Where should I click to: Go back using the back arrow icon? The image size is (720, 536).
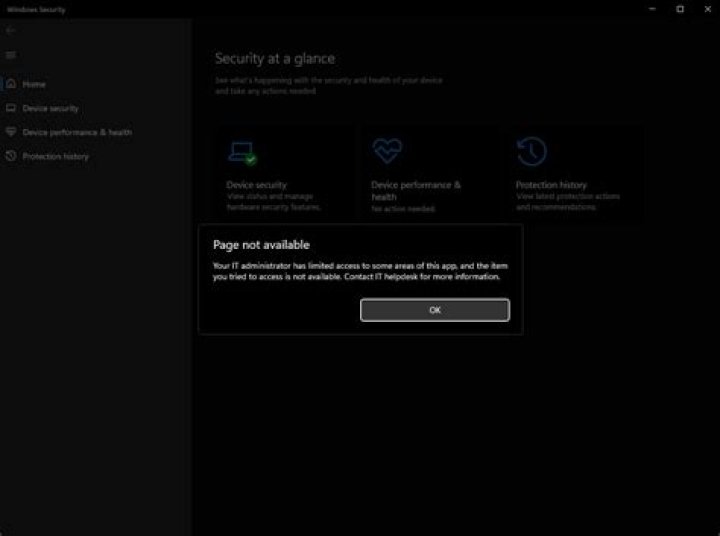[x=11, y=30]
